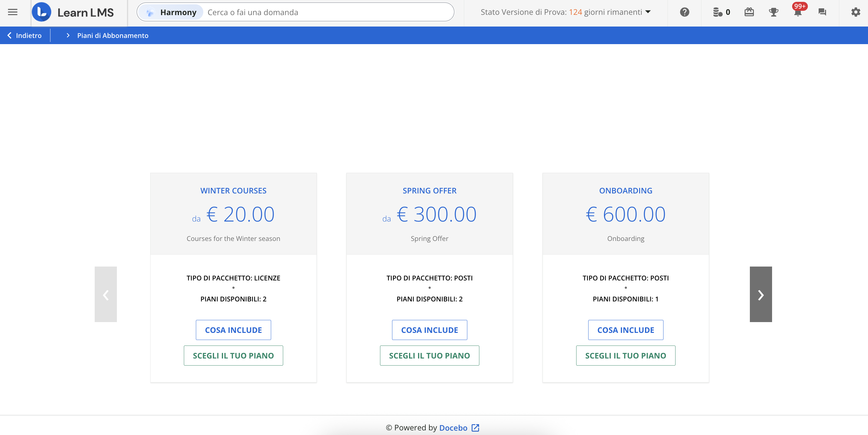Click the Piani di Abbonamento breadcrumb
The height and width of the screenshot is (435, 868).
tap(113, 35)
